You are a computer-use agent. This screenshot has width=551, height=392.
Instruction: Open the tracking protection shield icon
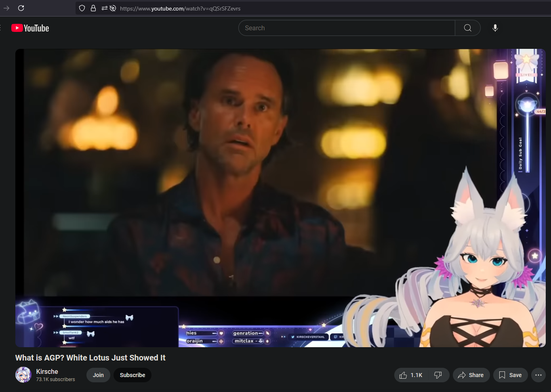pyautogui.click(x=82, y=8)
